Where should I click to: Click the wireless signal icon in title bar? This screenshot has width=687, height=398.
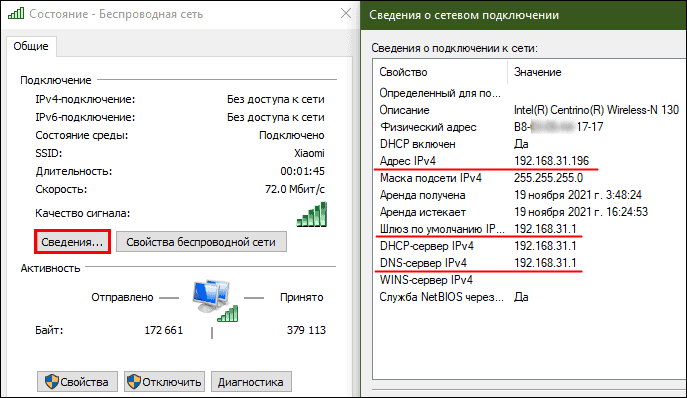pyautogui.click(x=16, y=14)
